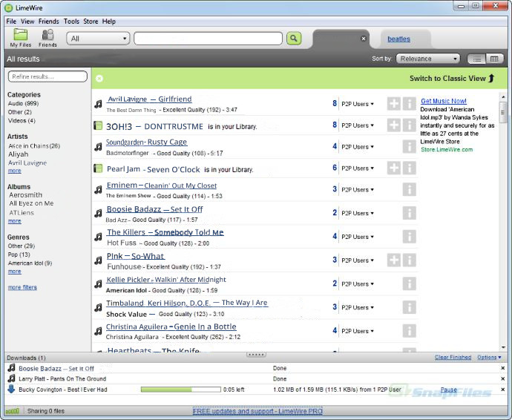Open the Friends panel icon
Image resolution: width=512 pixels, height=420 pixels.
pyautogui.click(x=47, y=38)
